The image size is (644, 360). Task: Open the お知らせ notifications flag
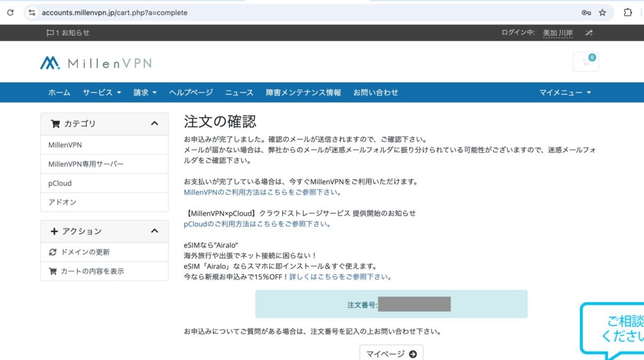tap(68, 33)
